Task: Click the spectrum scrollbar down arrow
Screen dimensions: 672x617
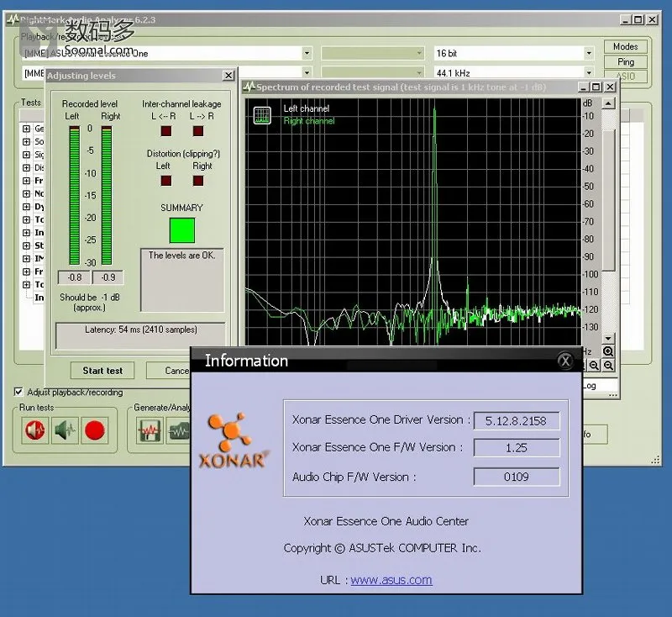Action: pos(608,338)
